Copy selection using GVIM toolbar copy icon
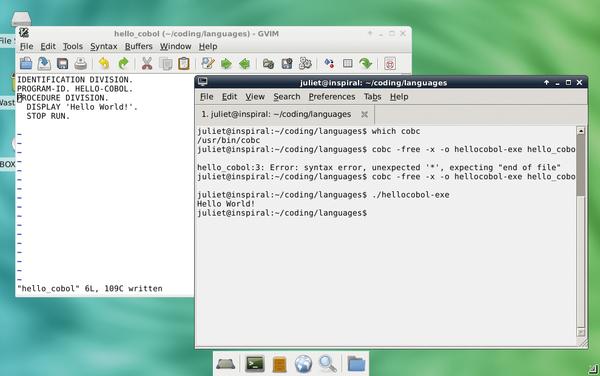The width and height of the screenshot is (600, 376). coord(166,63)
